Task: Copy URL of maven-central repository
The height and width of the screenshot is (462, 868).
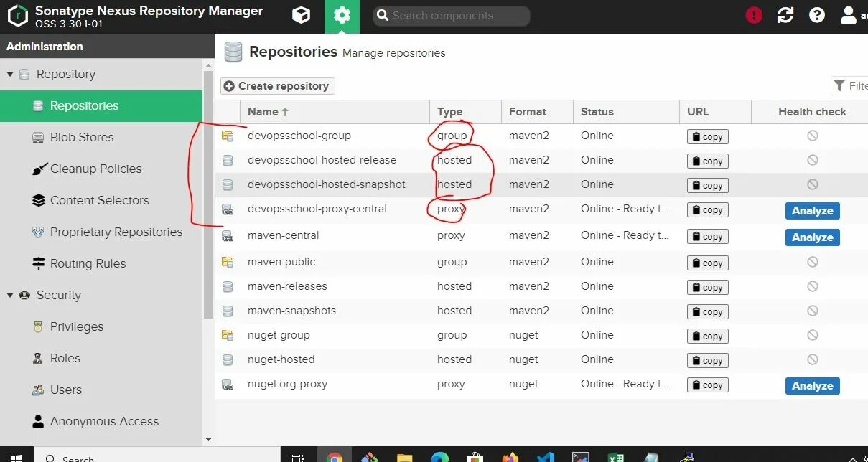Action: point(707,237)
